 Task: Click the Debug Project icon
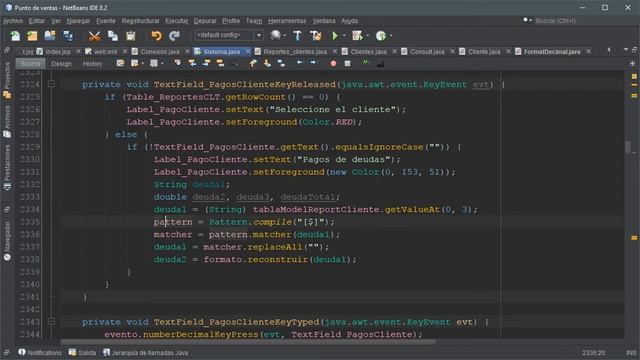[x=358, y=36]
